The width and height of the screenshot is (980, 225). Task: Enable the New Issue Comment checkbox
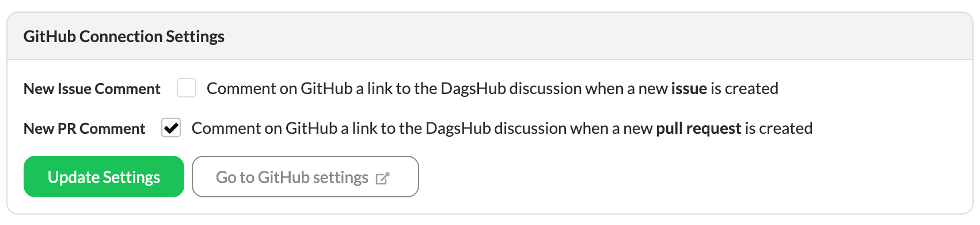coord(187,88)
